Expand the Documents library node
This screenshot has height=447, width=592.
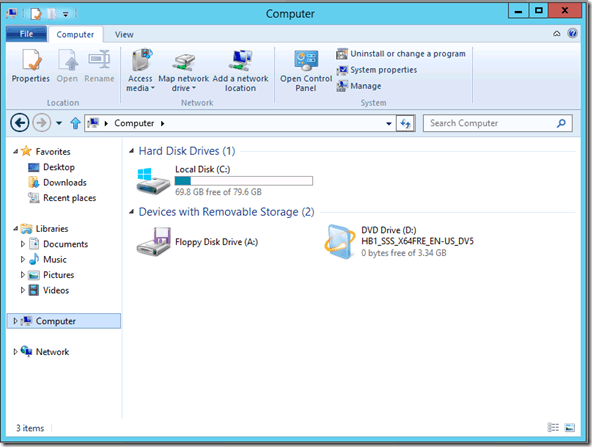(23, 244)
